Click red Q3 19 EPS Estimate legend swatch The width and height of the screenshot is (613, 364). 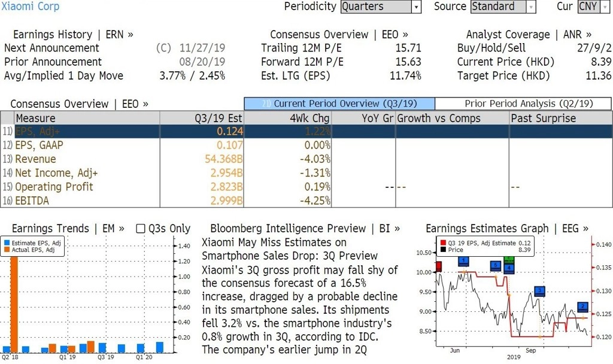tap(443, 243)
